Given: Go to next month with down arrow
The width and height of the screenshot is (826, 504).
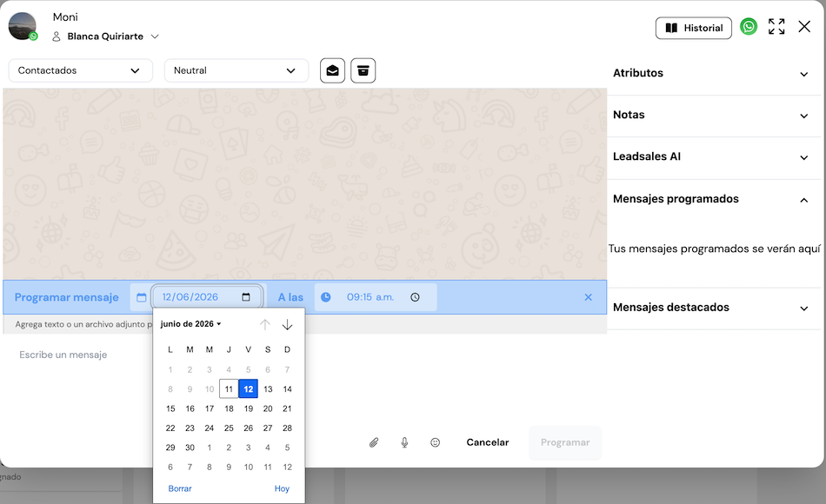Looking at the screenshot, I should point(287,324).
